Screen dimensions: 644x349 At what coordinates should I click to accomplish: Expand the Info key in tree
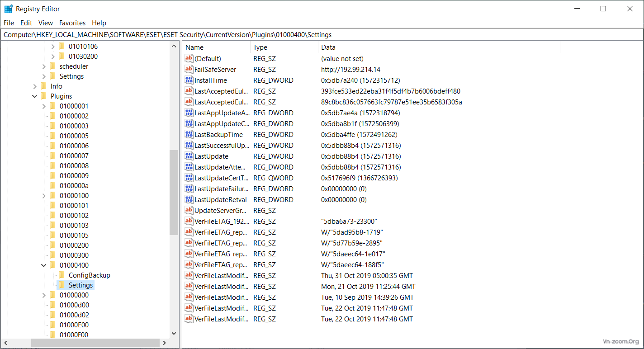(35, 86)
